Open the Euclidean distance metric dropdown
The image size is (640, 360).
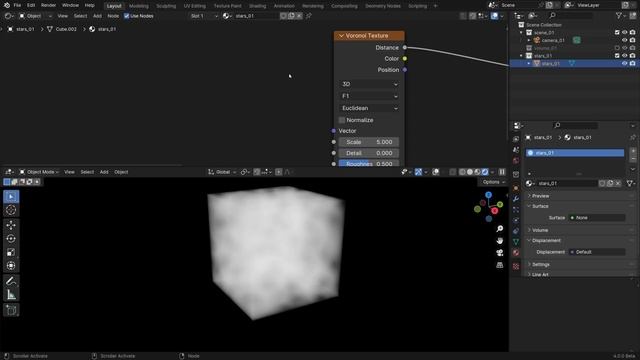click(369, 108)
